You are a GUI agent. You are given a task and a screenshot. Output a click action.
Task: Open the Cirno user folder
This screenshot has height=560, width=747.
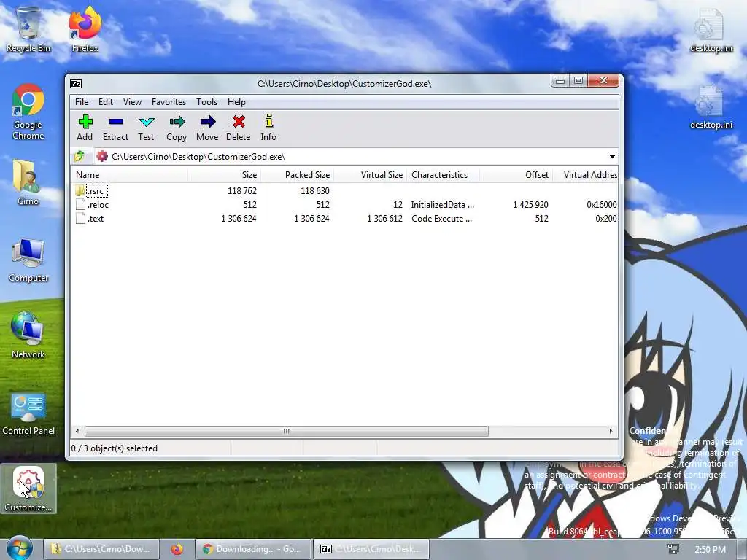pos(28,182)
